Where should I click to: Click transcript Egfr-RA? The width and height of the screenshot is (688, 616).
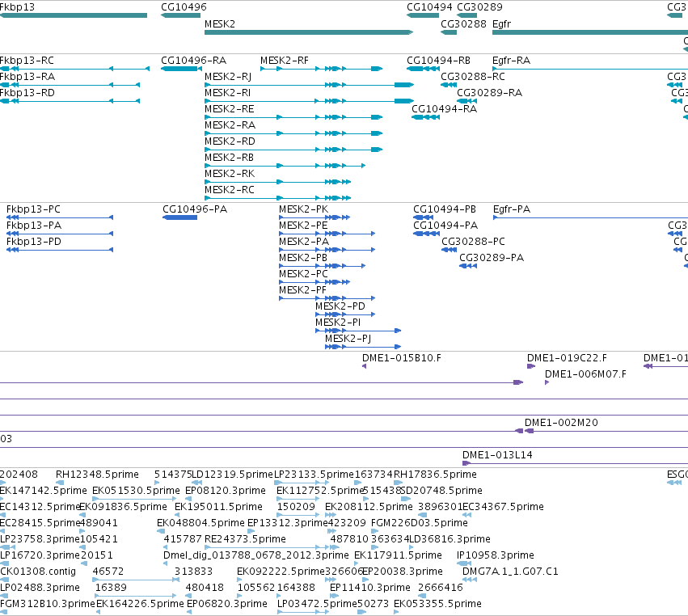(x=511, y=60)
